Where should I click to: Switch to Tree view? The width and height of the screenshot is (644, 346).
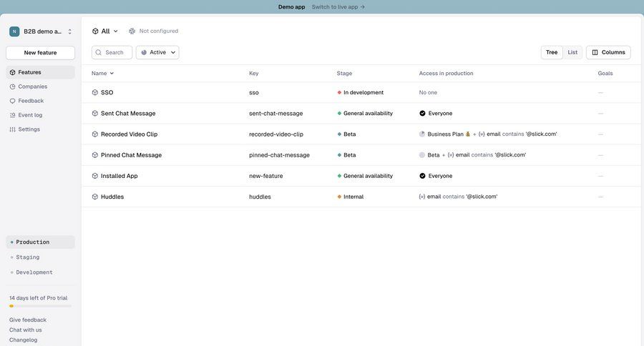[x=552, y=52]
